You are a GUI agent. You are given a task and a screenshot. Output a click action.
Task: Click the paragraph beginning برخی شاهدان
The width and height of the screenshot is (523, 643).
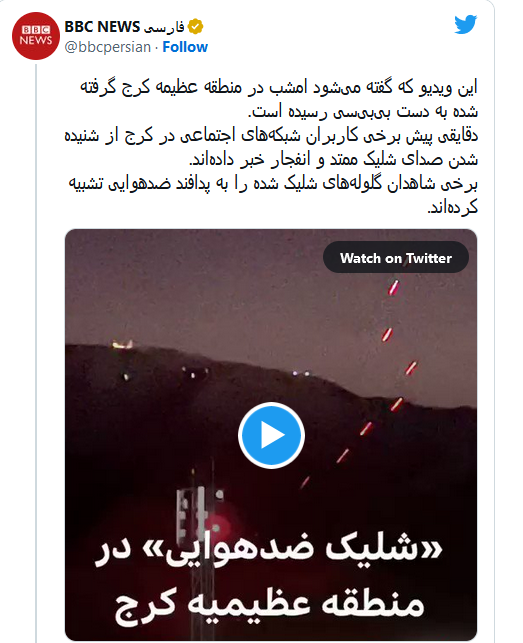point(273,195)
